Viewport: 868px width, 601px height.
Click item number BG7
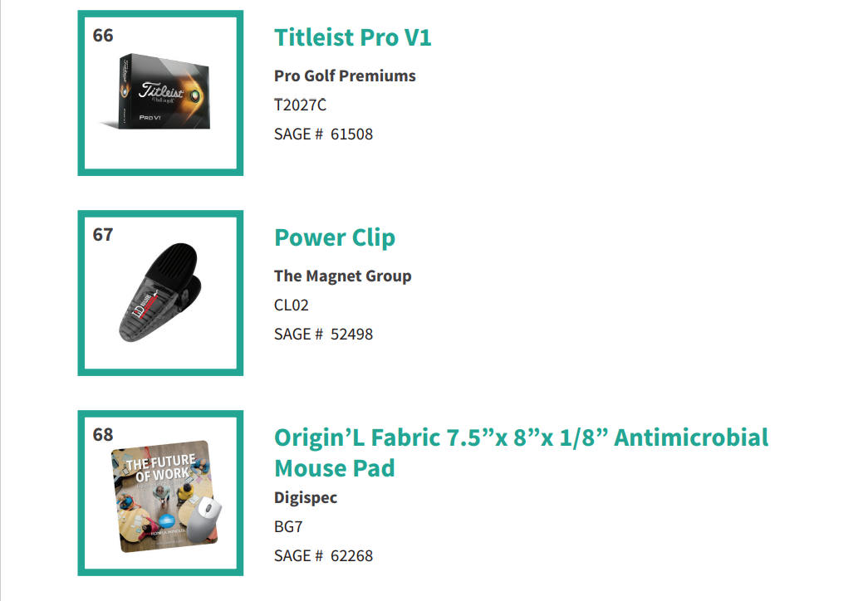point(288,526)
